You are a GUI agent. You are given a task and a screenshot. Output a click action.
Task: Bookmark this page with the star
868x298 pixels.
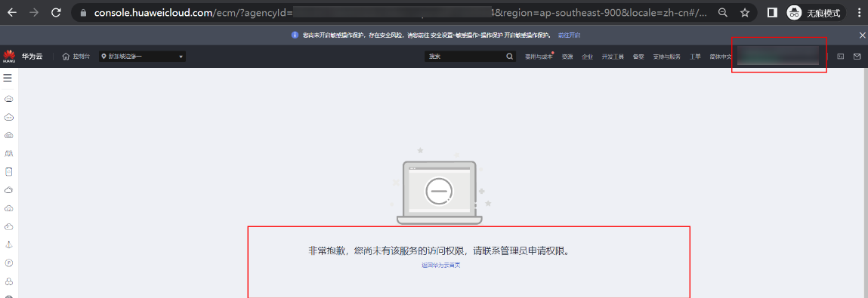745,12
